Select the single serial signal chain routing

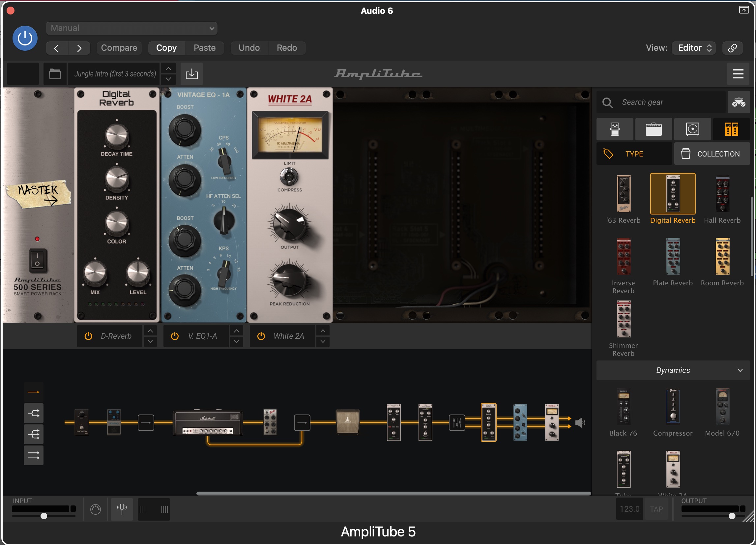click(33, 392)
